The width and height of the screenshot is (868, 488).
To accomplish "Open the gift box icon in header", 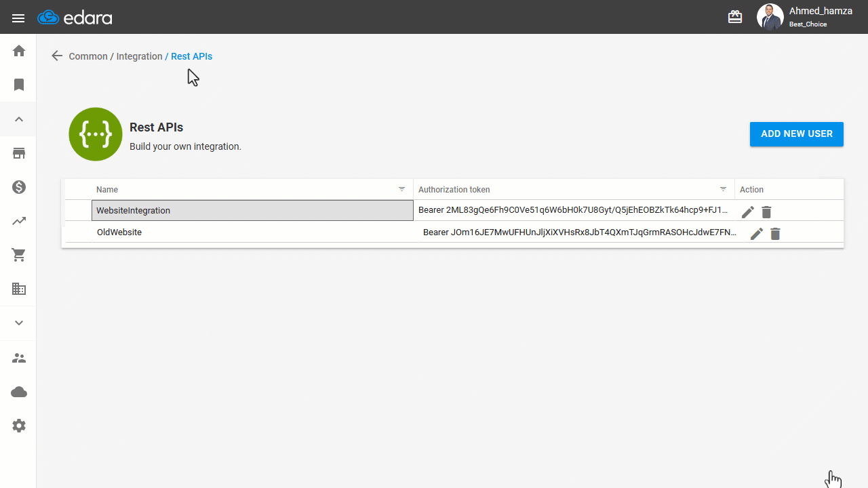I will 735,17.
